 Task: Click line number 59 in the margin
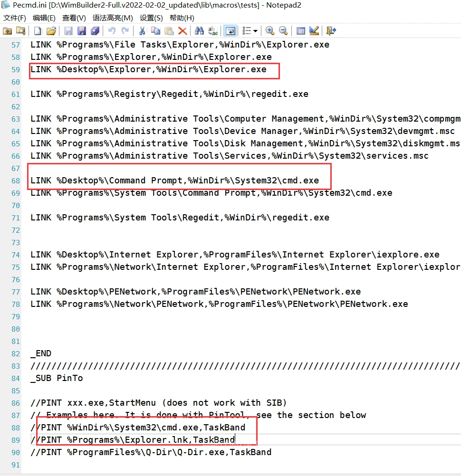click(16, 69)
